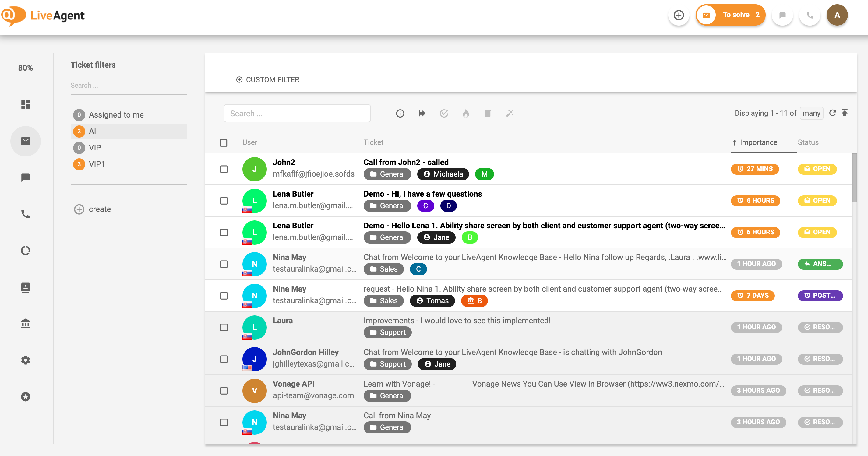Open the Tickets mail icon in sidebar
Screen dimensions: 868x456
click(x=26, y=141)
